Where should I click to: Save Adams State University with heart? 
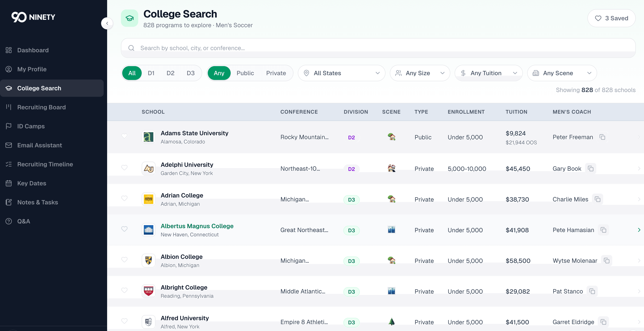pyautogui.click(x=124, y=136)
